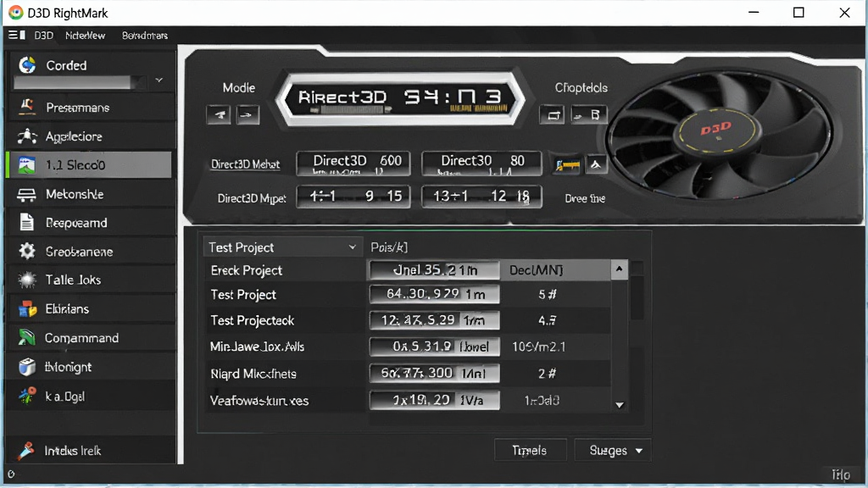Click the Direct3D Mehat label

point(245,164)
